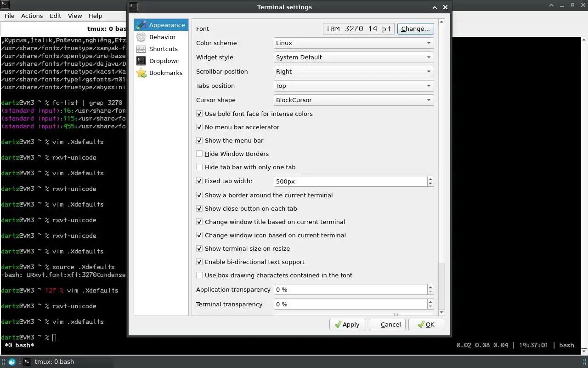
Task: Toggle Show close button on each tab
Action: coord(199,208)
